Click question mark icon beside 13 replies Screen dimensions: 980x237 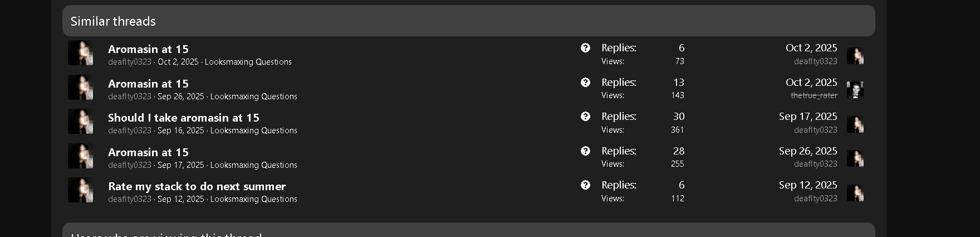tap(585, 83)
